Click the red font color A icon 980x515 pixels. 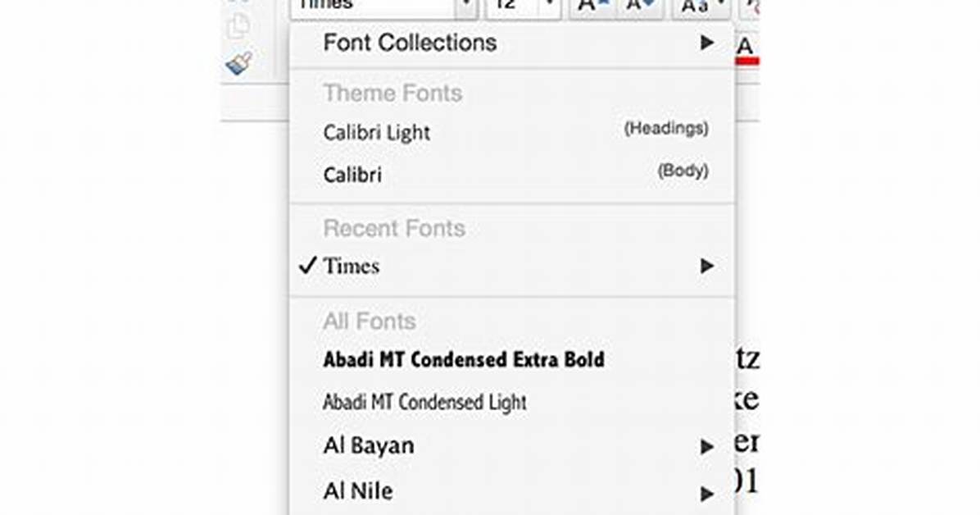tap(746, 49)
